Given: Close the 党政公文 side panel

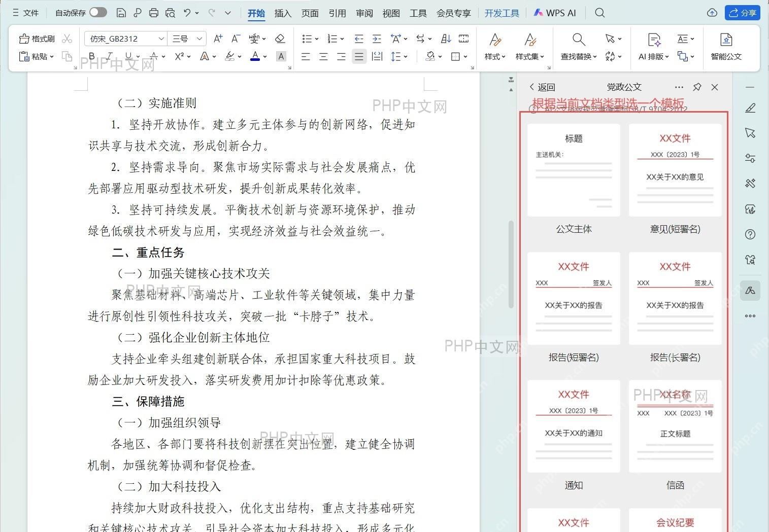Looking at the screenshot, I should point(715,87).
